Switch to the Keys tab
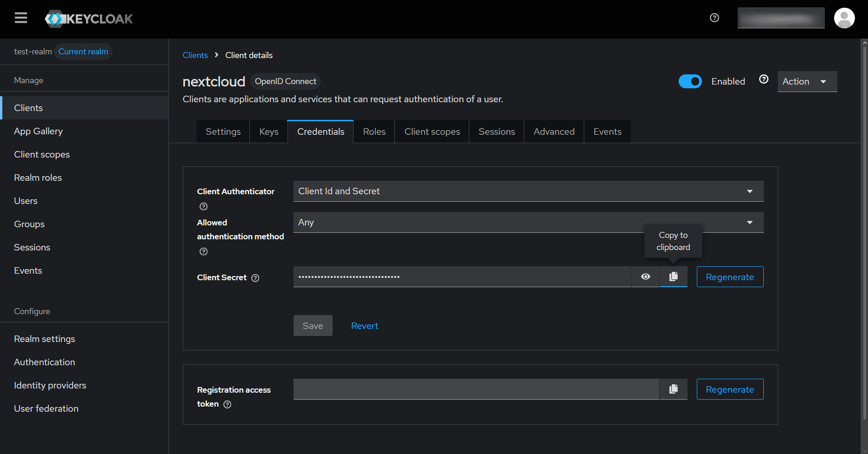Image resolution: width=868 pixels, height=454 pixels. point(269,132)
